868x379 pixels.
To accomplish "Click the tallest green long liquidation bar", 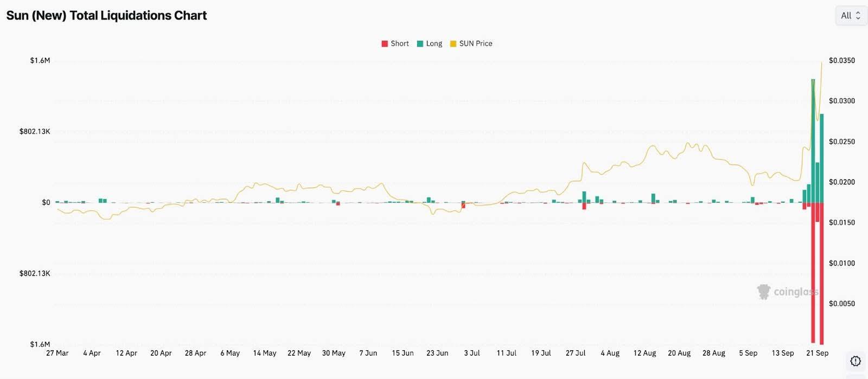I will (x=813, y=141).
